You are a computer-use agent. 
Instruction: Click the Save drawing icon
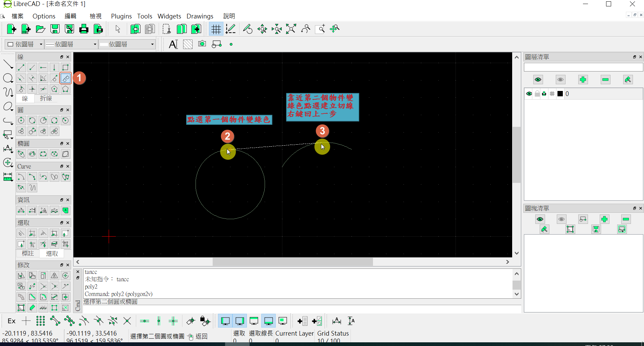coord(55,29)
